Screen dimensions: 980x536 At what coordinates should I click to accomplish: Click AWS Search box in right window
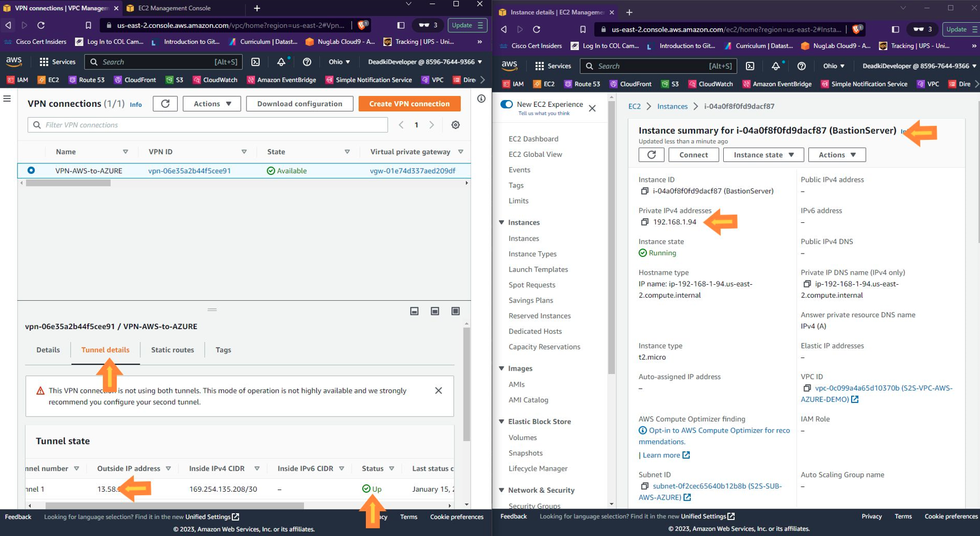click(658, 66)
